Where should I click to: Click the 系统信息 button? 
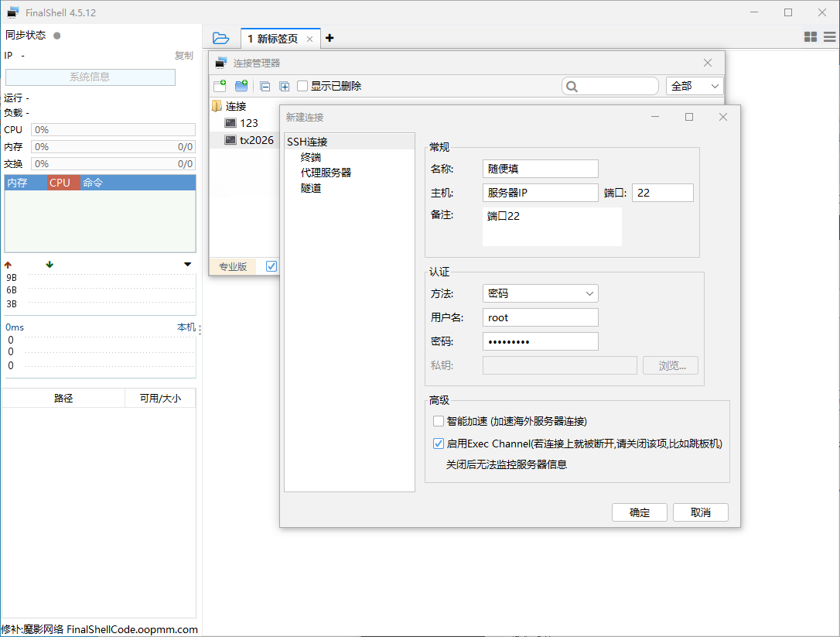coord(90,77)
